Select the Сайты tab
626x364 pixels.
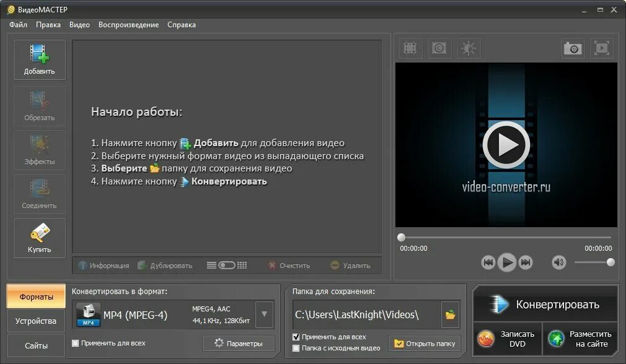(36, 345)
